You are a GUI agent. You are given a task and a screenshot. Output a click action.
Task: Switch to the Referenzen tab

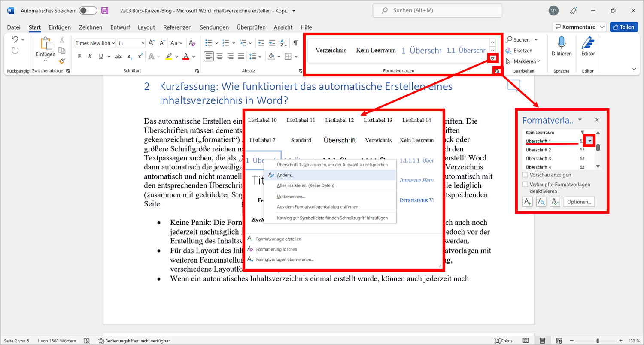coord(177,27)
